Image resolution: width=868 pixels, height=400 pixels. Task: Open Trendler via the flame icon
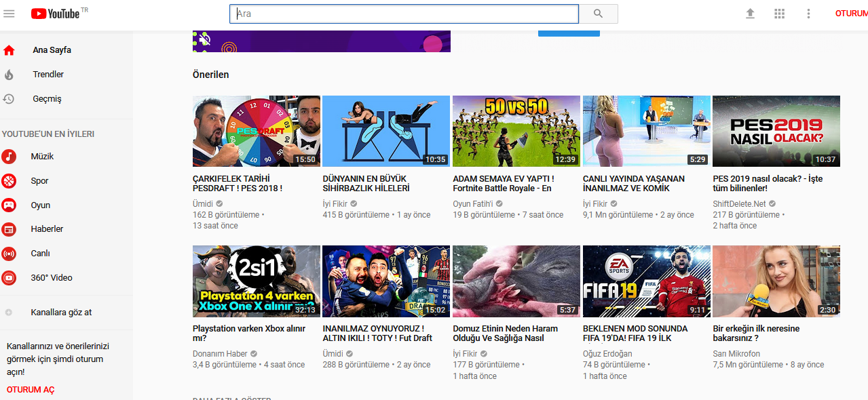(9, 75)
